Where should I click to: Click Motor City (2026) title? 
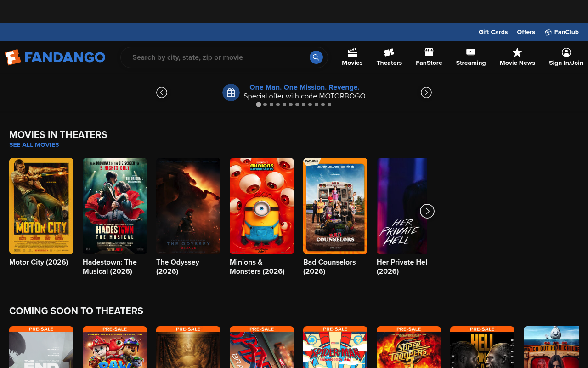[39, 262]
